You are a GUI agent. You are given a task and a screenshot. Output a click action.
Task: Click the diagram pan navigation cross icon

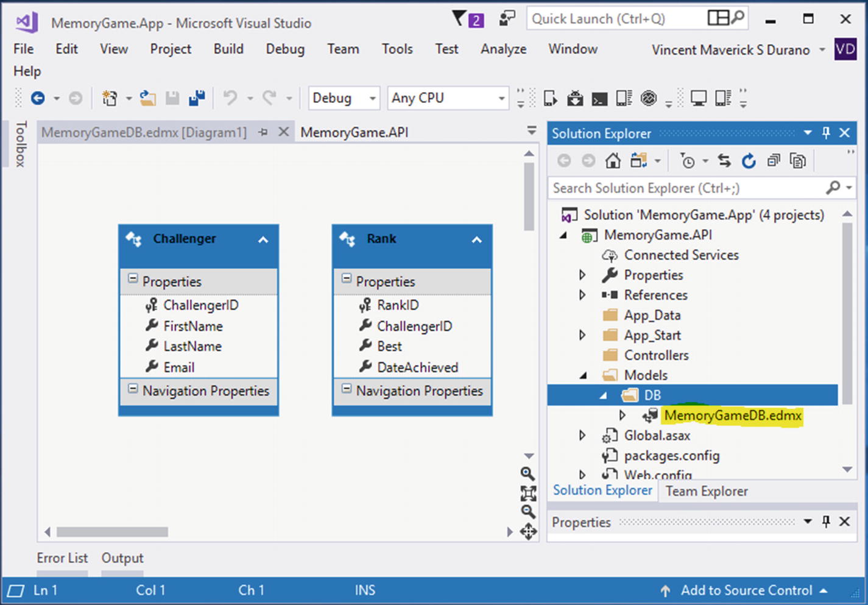(x=528, y=531)
